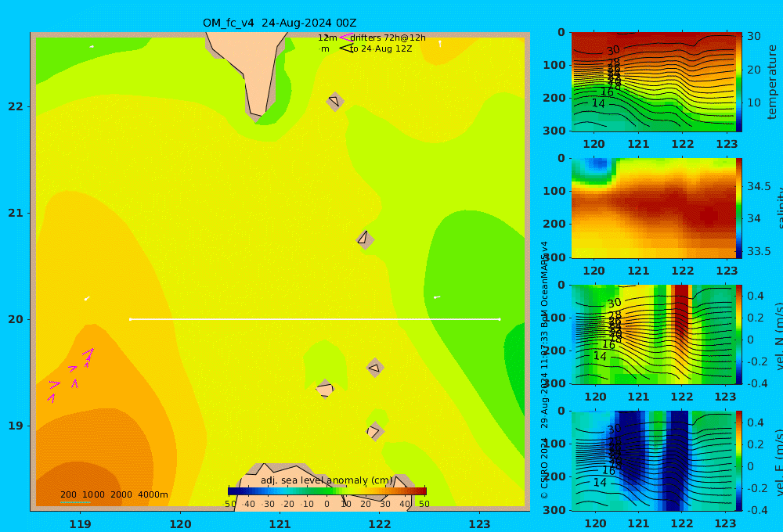Click the vel. E panel colorbar
This screenshot has width=783, height=532.
click(738, 461)
